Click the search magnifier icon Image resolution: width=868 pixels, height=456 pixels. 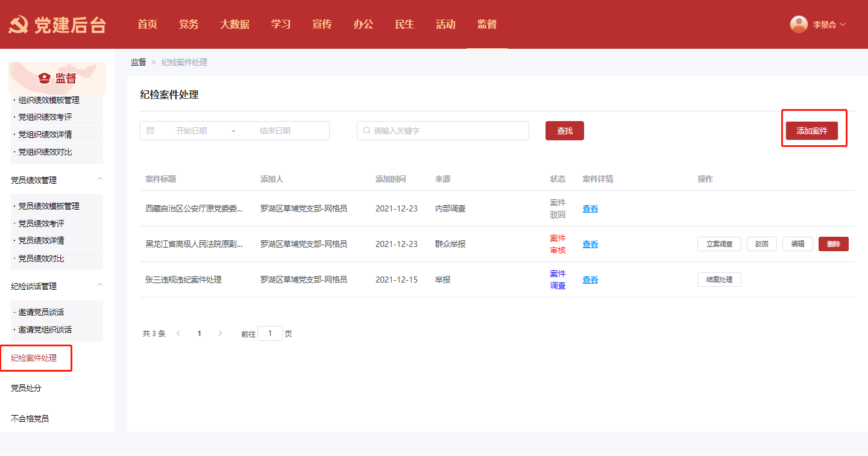[366, 130]
